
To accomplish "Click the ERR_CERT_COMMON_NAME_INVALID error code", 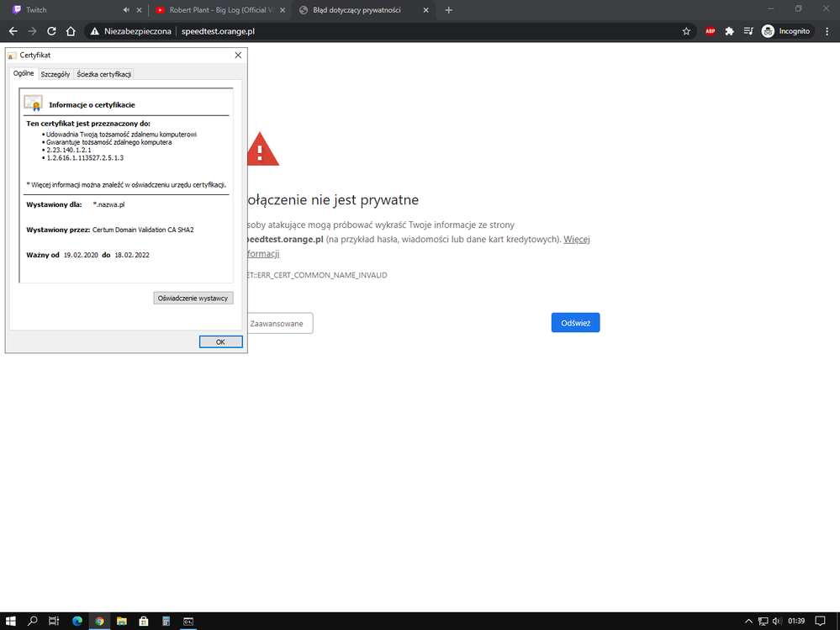I will (318, 275).
